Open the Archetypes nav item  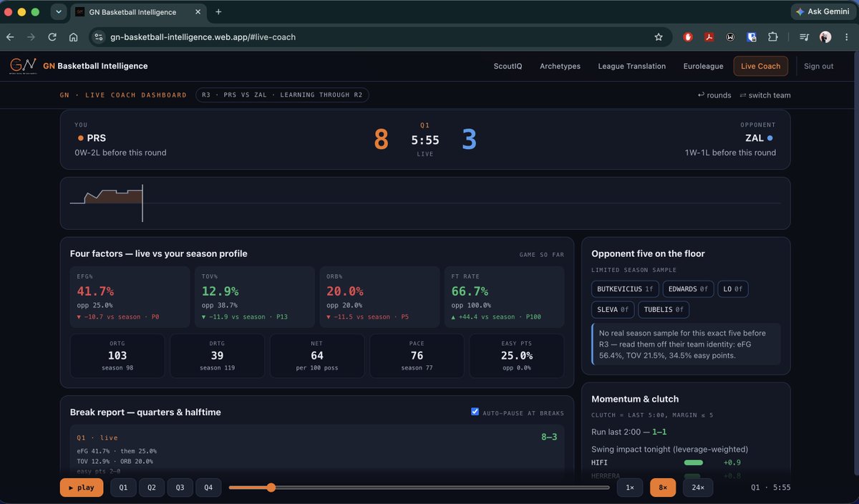[560, 66]
